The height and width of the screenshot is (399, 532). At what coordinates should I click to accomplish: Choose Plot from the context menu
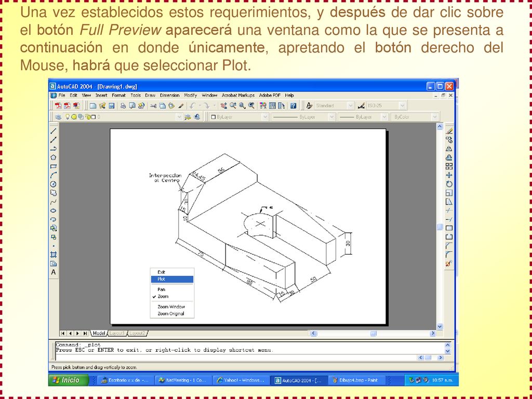[172, 279]
